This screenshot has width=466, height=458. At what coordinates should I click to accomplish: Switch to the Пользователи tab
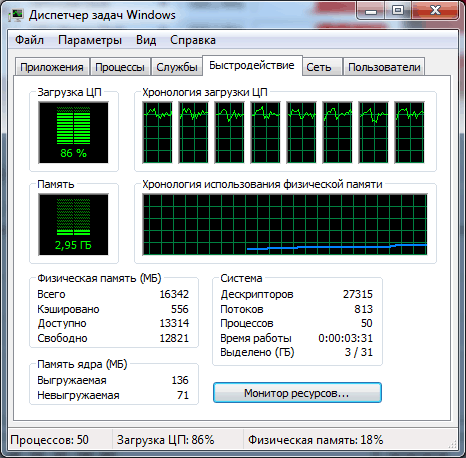[x=384, y=67]
